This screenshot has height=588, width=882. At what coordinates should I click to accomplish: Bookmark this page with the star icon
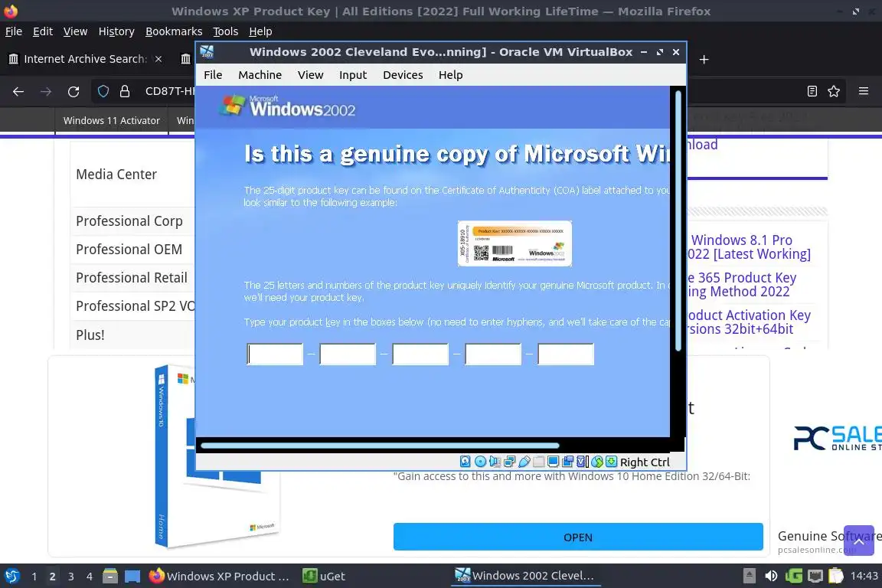coord(834,91)
